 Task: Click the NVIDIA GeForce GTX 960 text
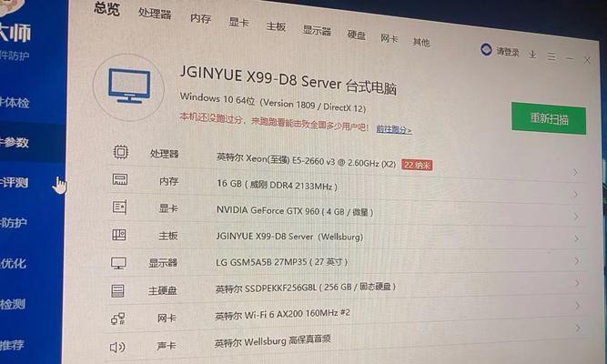(x=295, y=211)
